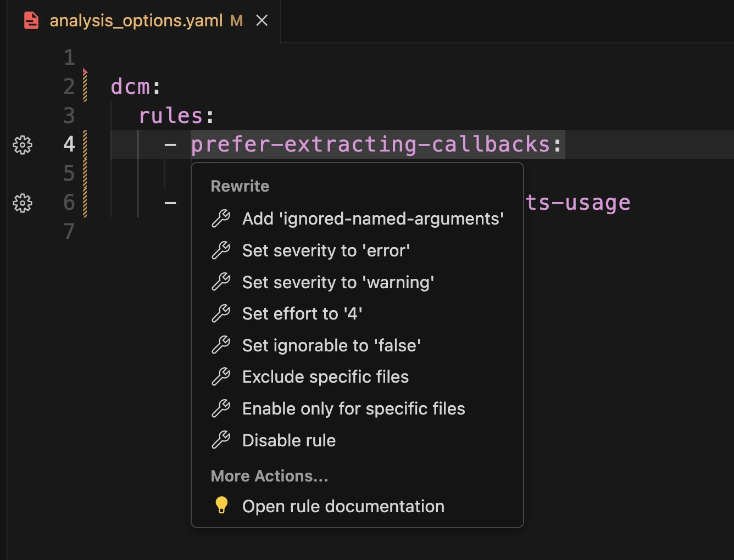Click the gear icon beside line 6

click(22, 203)
